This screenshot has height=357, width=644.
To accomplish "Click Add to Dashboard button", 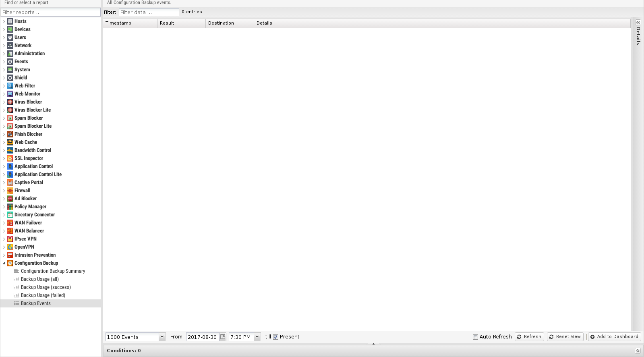I will point(614,337).
